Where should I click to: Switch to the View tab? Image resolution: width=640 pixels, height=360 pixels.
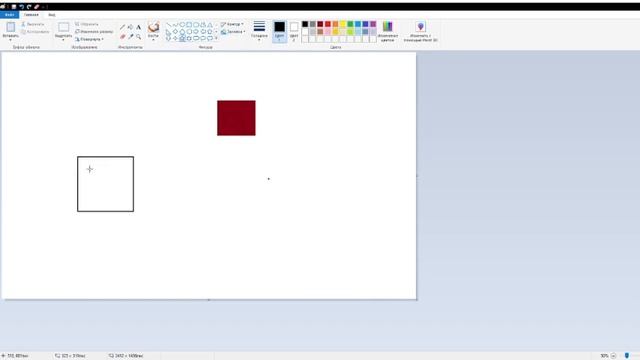pos(52,15)
